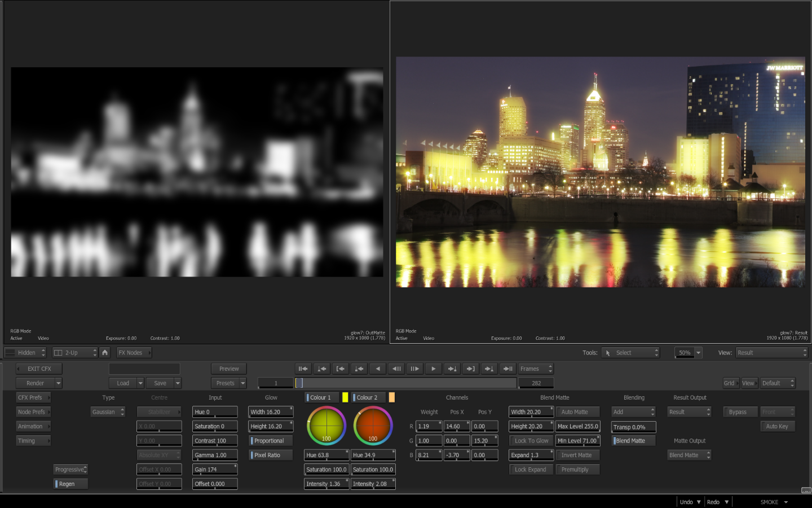
Task: Click the play forward button
Action: tap(433, 369)
